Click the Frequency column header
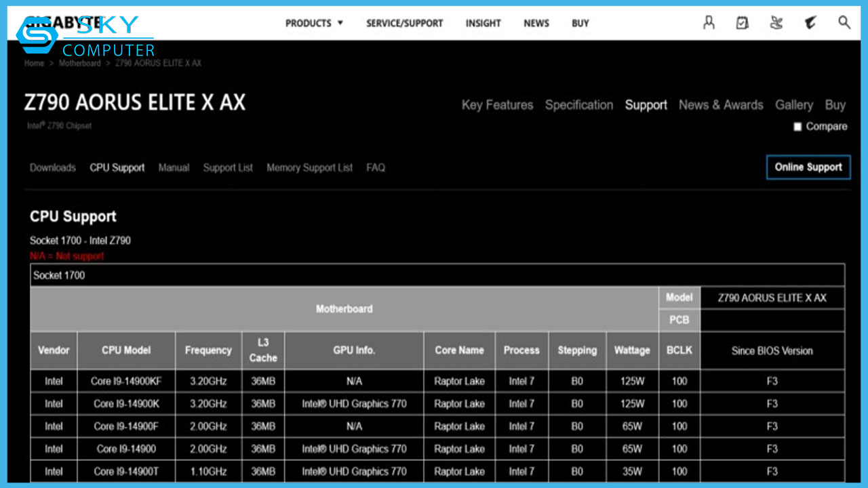The width and height of the screenshot is (868, 488). point(208,350)
